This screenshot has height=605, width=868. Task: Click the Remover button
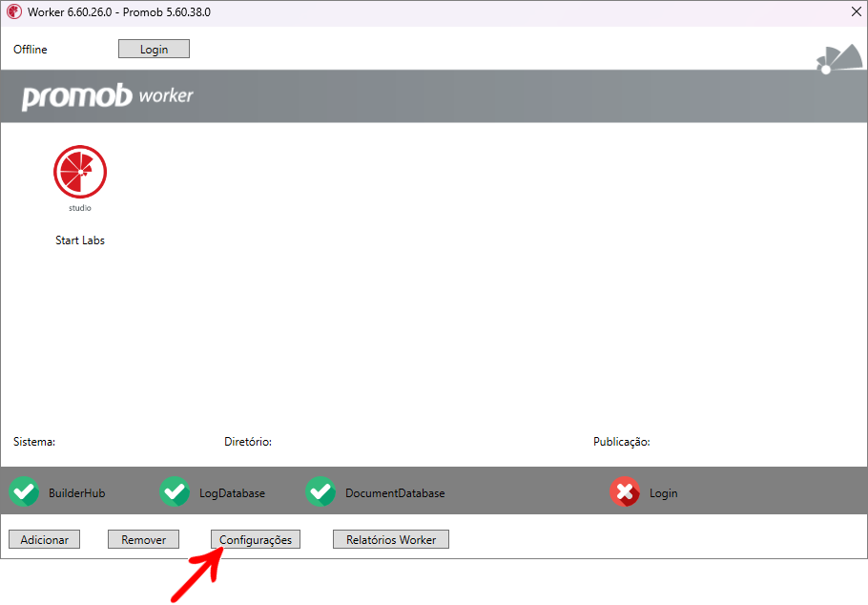(x=143, y=539)
